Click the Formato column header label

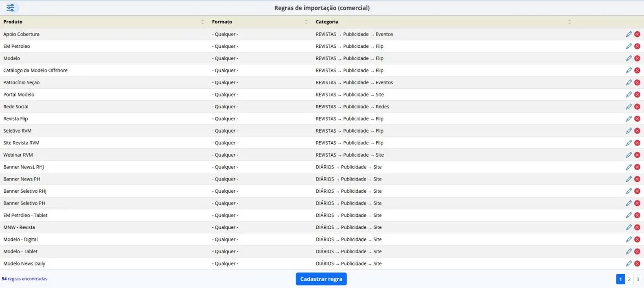click(222, 22)
